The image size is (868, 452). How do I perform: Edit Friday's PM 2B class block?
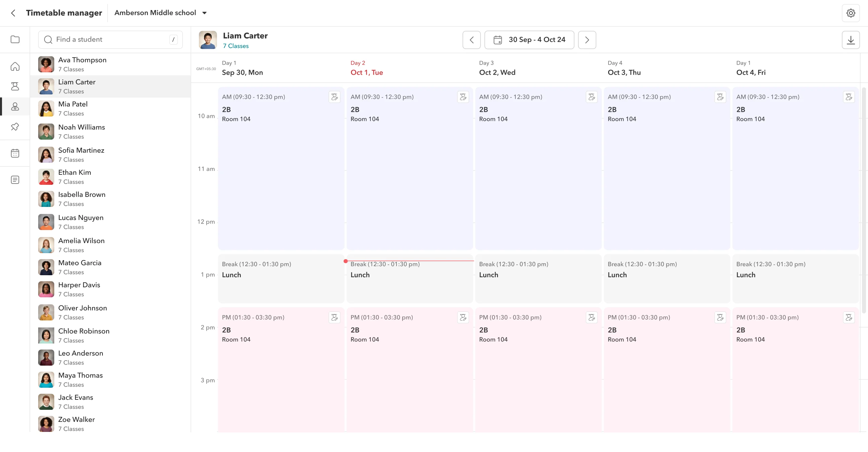(849, 317)
